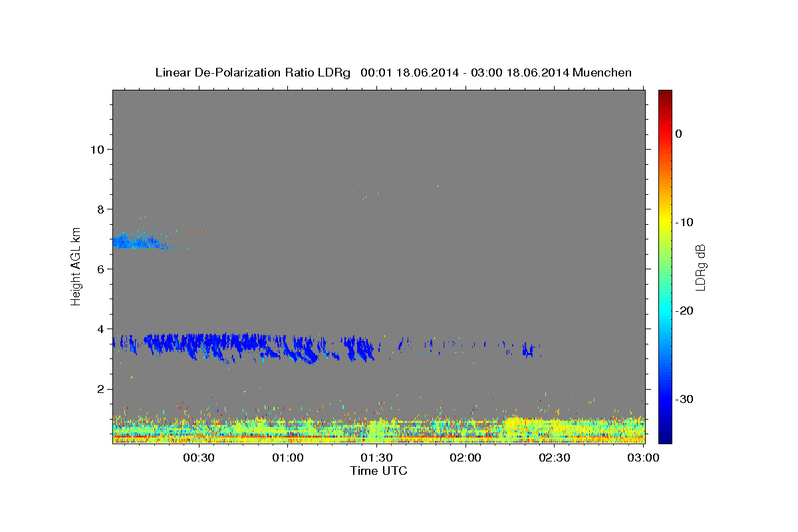Click the green middle section of the colorbar
The height and width of the screenshot is (532, 798).
[x=665, y=266]
